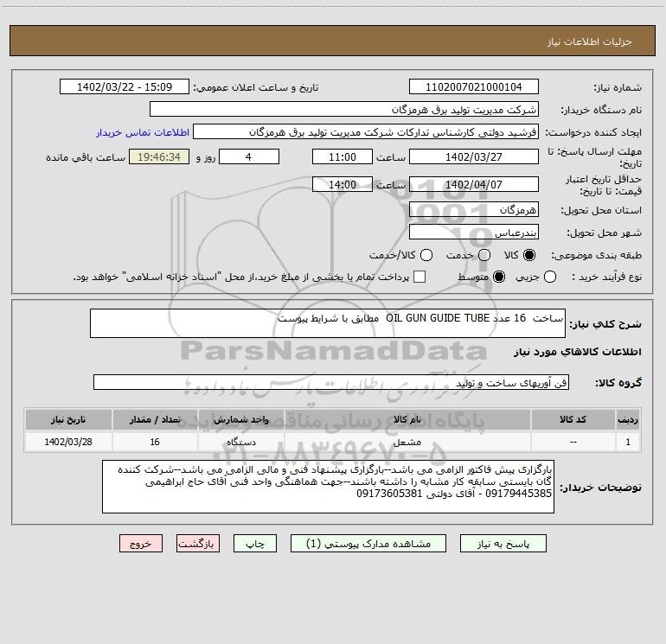Click the announcement date field 1402/03/22 - 15:09
Viewport: 666px width, 644px height.
[x=125, y=86]
